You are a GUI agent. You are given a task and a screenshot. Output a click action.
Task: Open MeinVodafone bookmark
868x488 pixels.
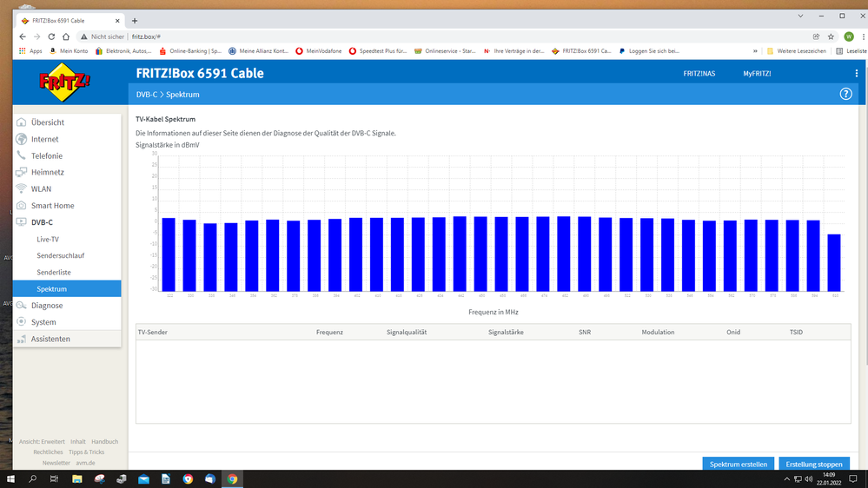[x=319, y=51]
